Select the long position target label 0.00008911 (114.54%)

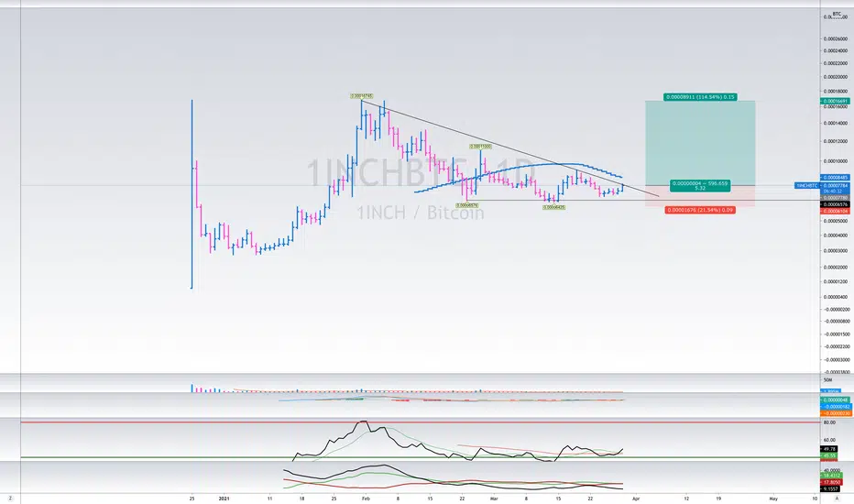(x=700, y=97)
